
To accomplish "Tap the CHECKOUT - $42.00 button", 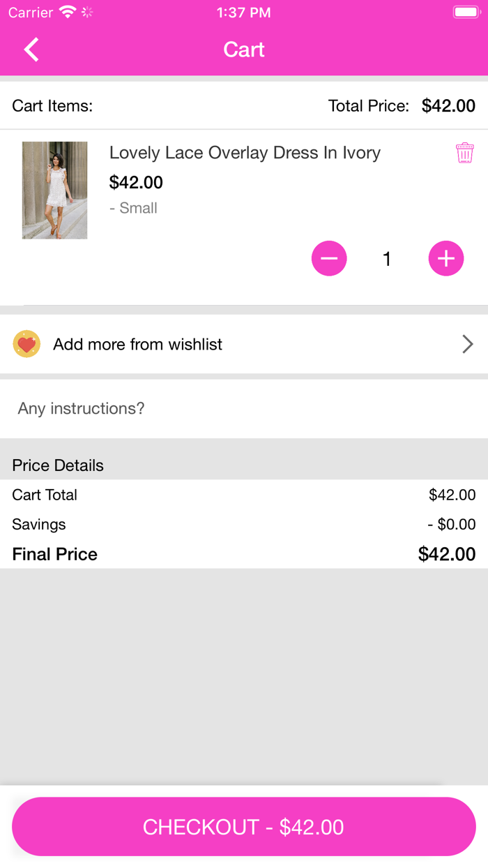I will point(244,826).
